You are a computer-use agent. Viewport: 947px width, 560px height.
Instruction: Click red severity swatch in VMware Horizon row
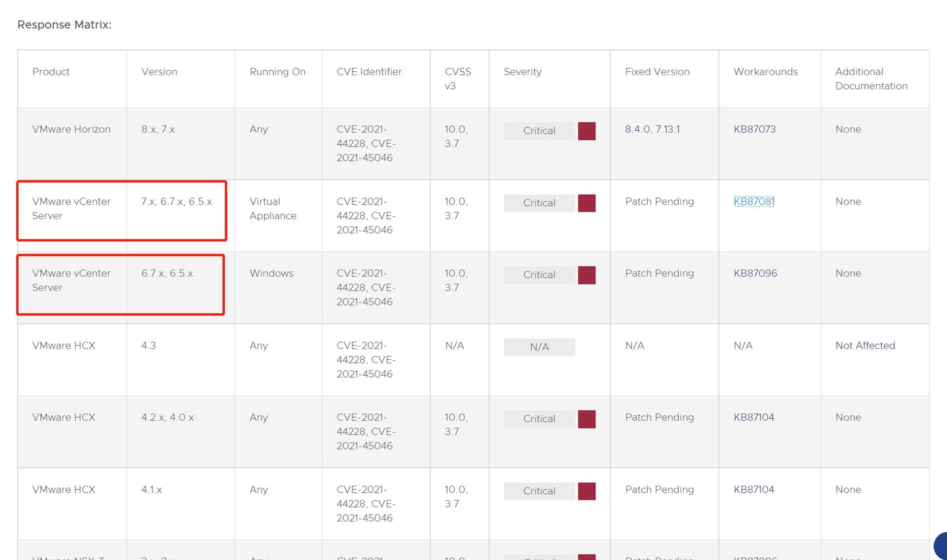pyautogui.click(x=587, y=131)
